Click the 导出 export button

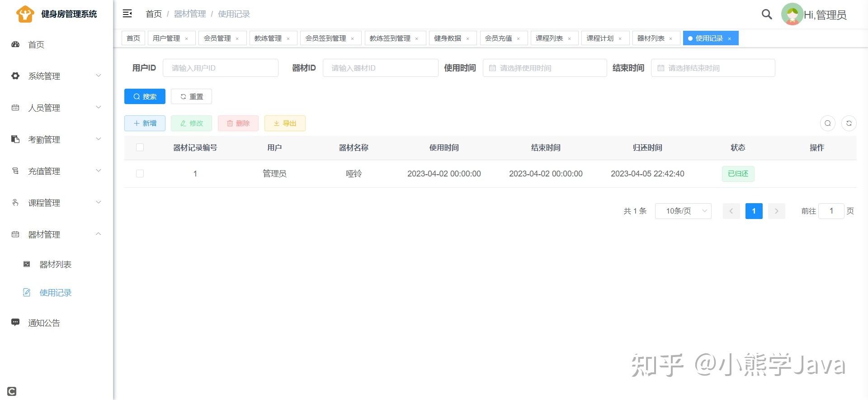tap(285, 123)
